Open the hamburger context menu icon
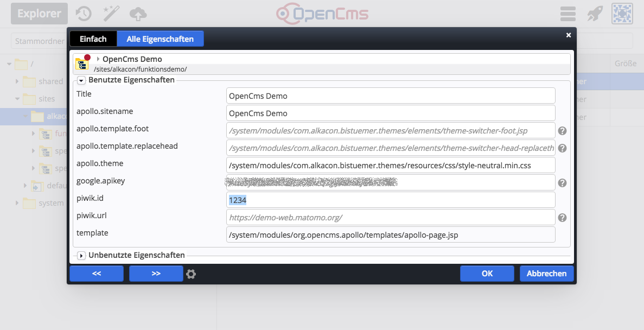Image resolution: width=644 pixels, height=330 pixels. [568, 14]
